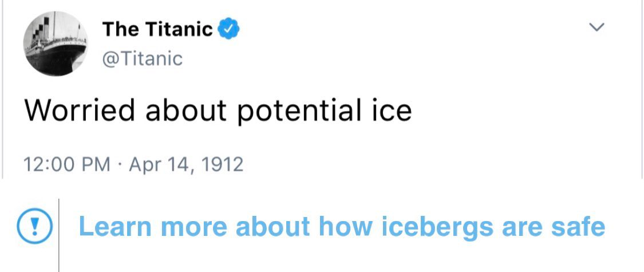Image resolution: width=644 pixels, height=272 pixels.
Task: Click the tweet text "Worried about potential ice"
Action: [x=218, y=111]
